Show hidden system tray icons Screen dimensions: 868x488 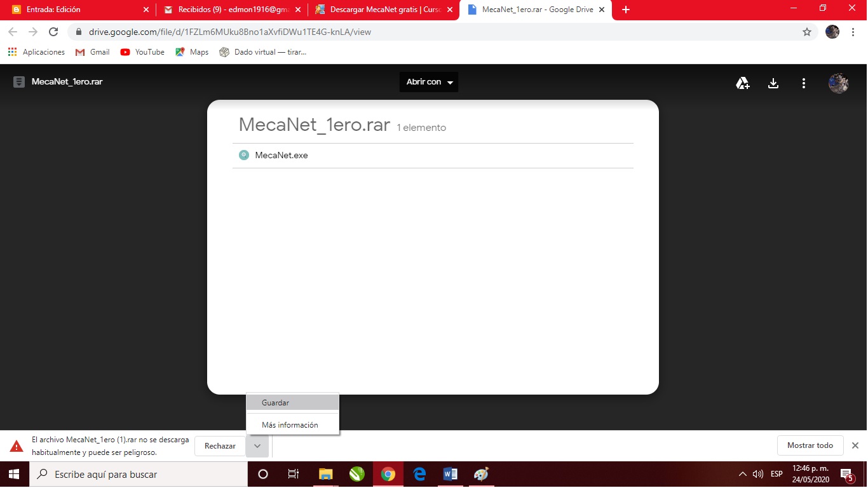click(742, 474)
